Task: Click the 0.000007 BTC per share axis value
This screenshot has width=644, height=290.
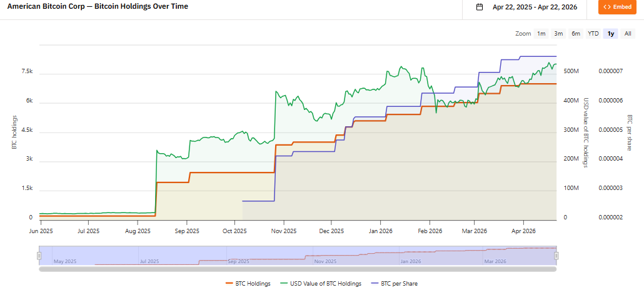Action: pyautogui.click(x=611, y=71)
